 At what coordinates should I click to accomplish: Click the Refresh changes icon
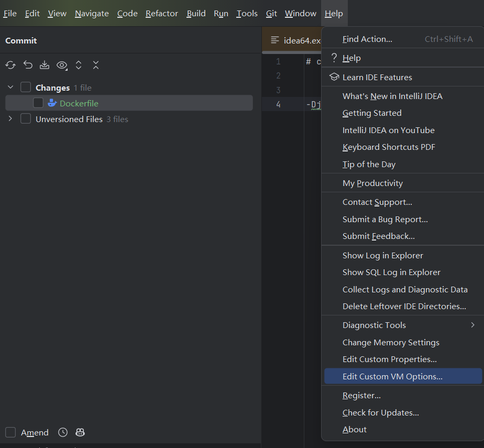coord(10,65)
